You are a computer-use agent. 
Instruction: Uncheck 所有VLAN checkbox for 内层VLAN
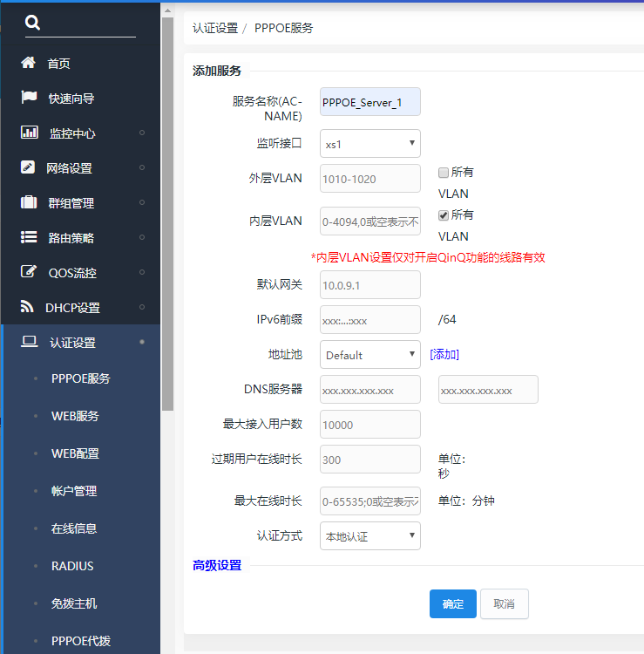coord(444,215)
